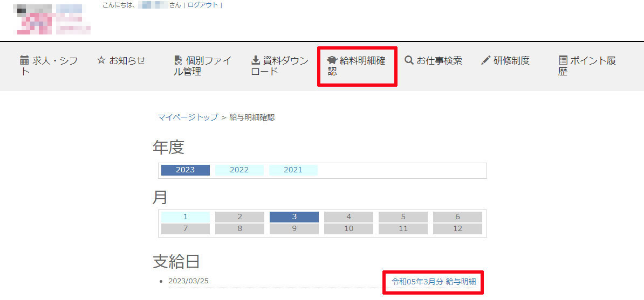Select month 9
The width and height of the screenshot is (644, 300).
point(294,229)
